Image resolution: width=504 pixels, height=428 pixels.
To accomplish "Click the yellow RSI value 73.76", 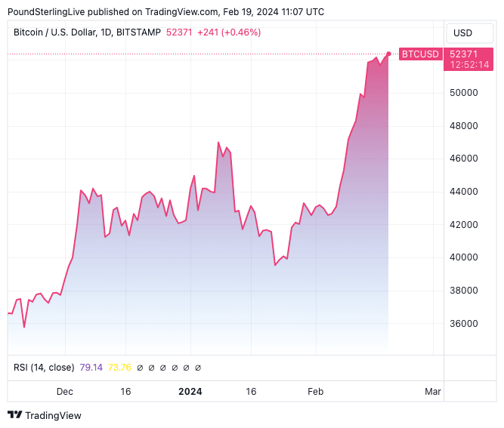I will tap(119, 368).
